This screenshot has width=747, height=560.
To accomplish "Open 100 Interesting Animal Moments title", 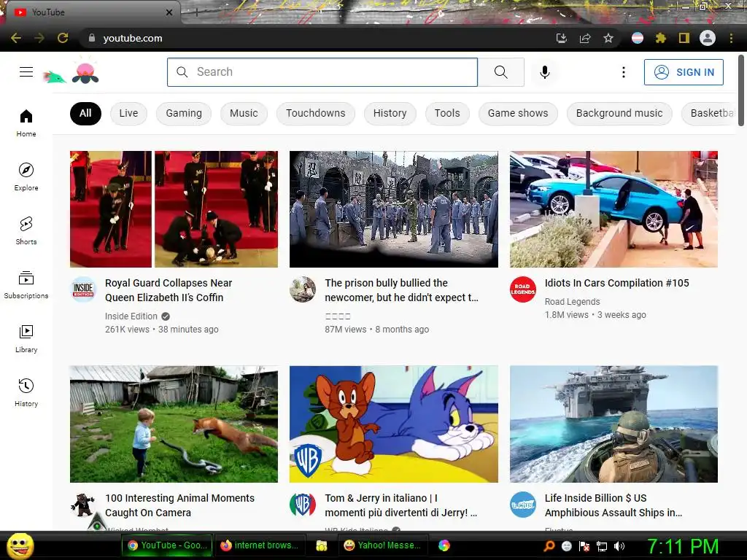I will click(x=180, y=505).
